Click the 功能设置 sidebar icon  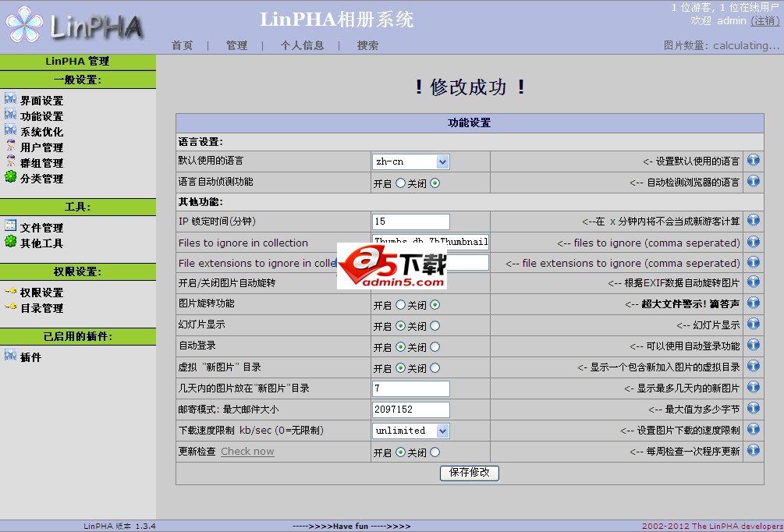click(10, 114)
